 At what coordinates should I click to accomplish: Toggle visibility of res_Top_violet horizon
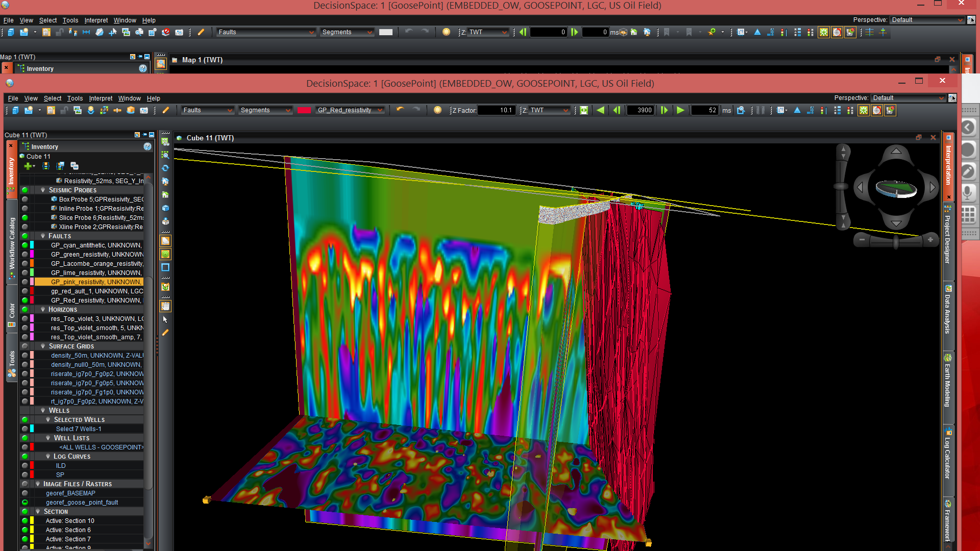(24, 319)
